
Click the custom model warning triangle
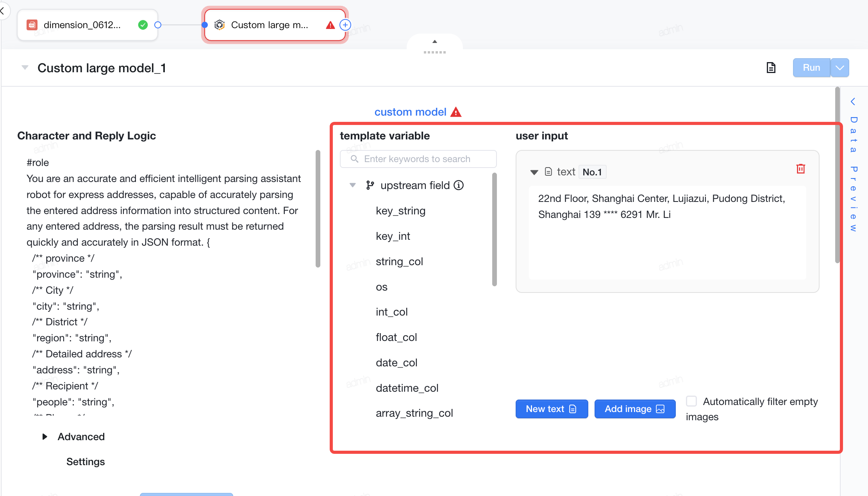(456, 112)
